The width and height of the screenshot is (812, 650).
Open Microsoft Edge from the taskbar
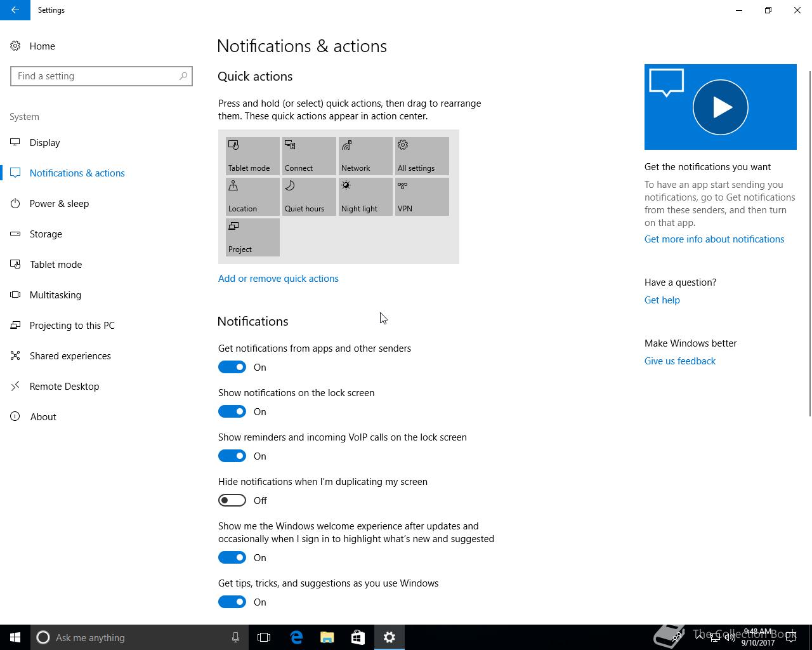point(296,637)
